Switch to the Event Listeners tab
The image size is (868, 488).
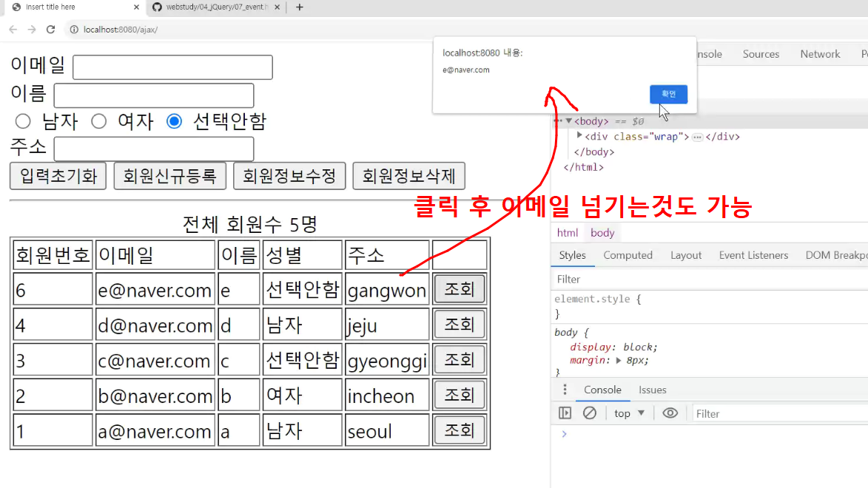[x=753, y=255]
